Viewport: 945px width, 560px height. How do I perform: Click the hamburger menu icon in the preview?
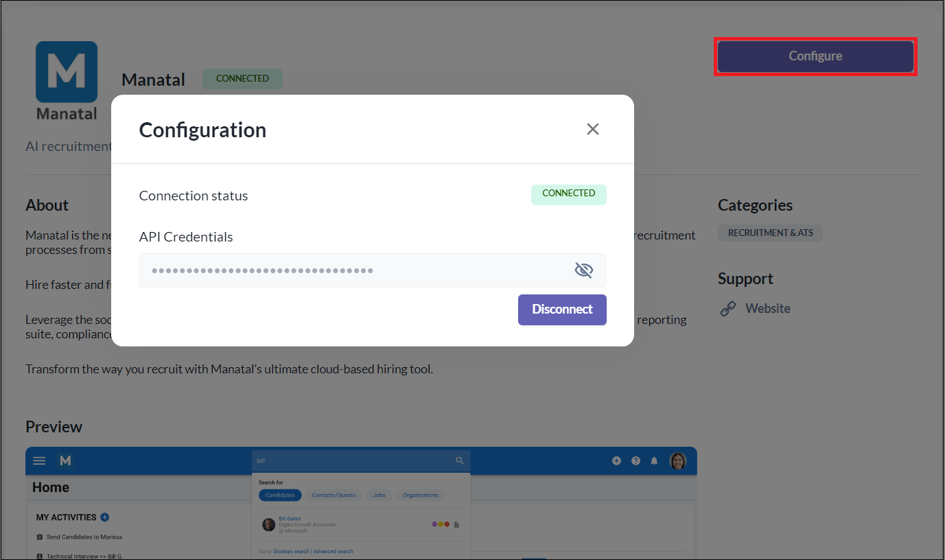click(x=39, y=461)
